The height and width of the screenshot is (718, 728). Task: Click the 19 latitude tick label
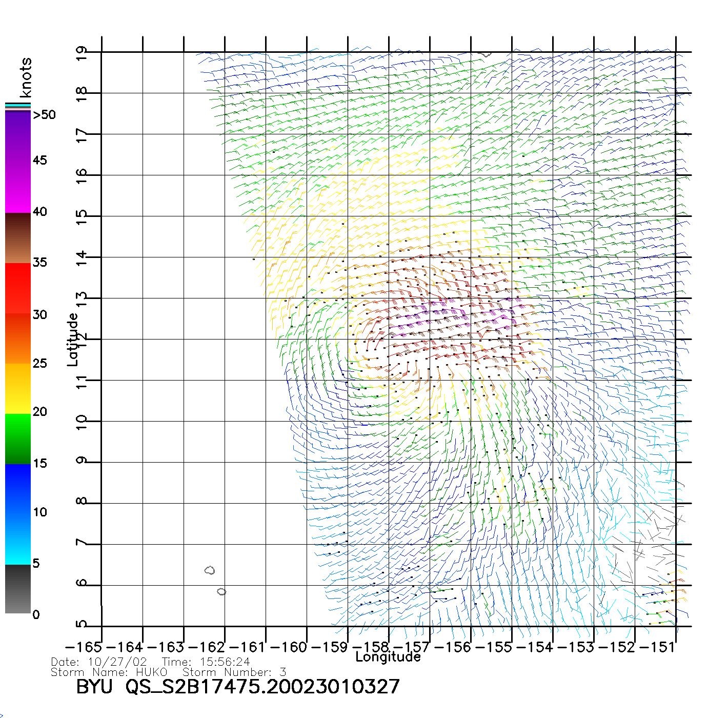(x=82, y=53)
